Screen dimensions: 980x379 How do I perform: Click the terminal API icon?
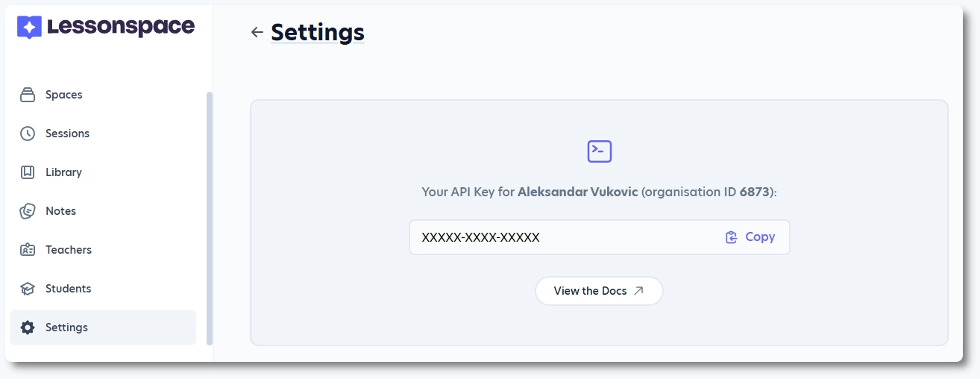tap(600, 151)
